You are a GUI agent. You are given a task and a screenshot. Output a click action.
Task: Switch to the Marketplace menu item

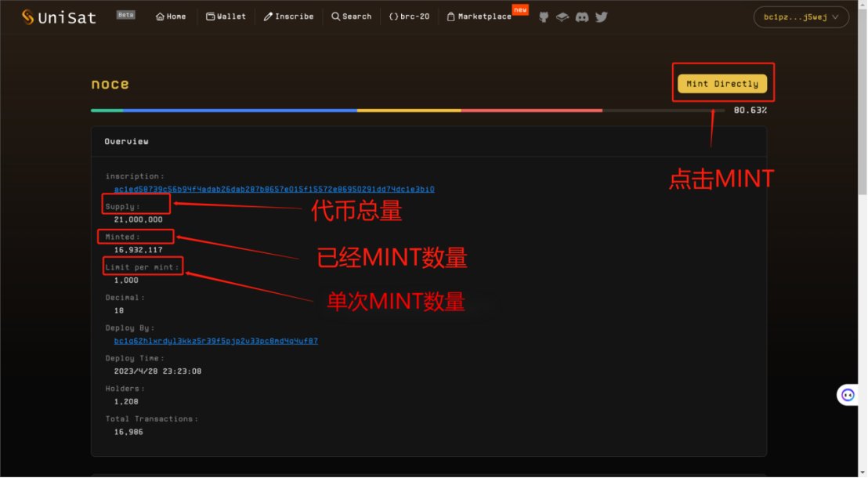pos(479,16)
